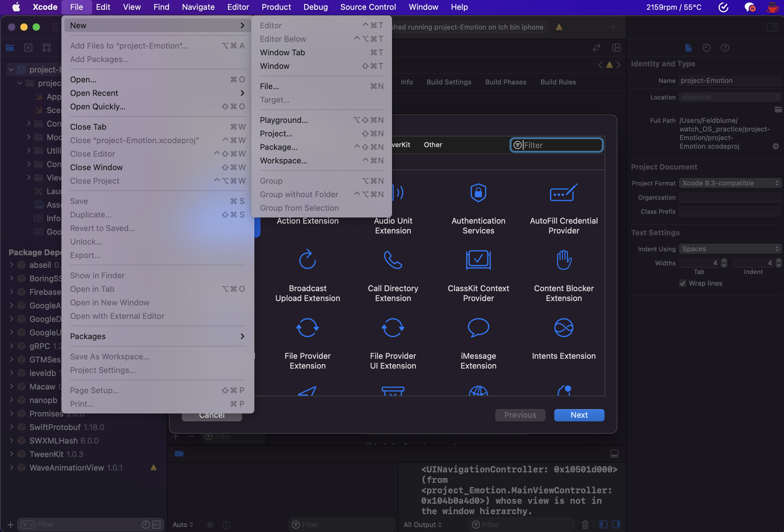Select the ClassKit Context Provider icon
The height and width of the screenshot is (532, 784).
click(478, 260)
